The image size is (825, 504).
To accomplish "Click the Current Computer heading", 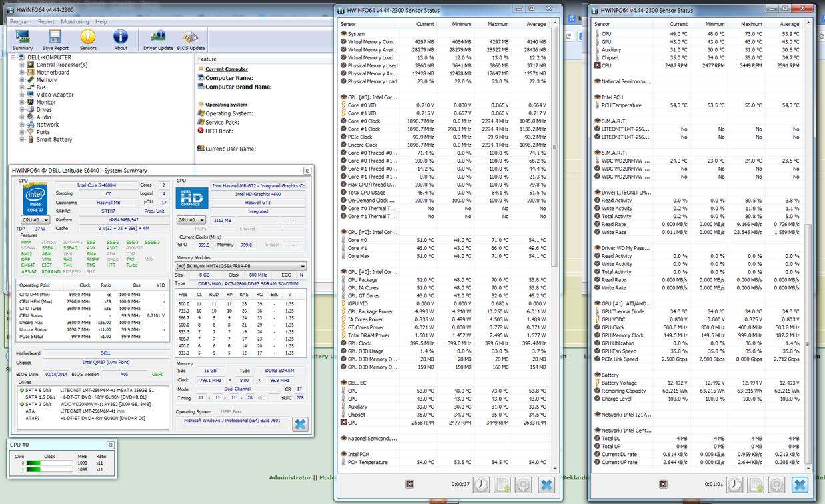I will pos(227,69).
